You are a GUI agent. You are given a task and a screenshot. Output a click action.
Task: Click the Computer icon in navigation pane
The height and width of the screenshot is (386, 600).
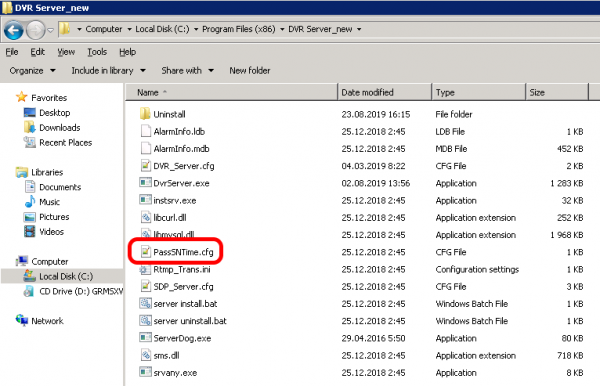tap(22, 261)
